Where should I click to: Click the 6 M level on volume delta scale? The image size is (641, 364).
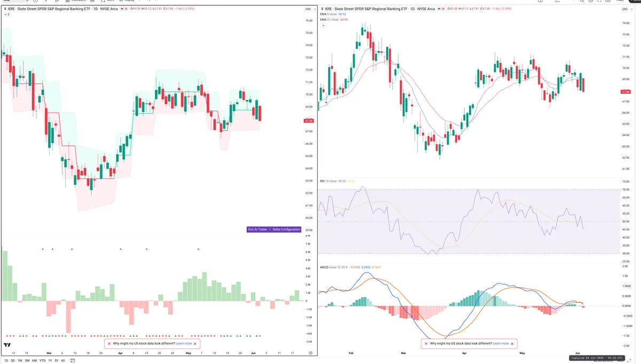[x=308, y=252]
